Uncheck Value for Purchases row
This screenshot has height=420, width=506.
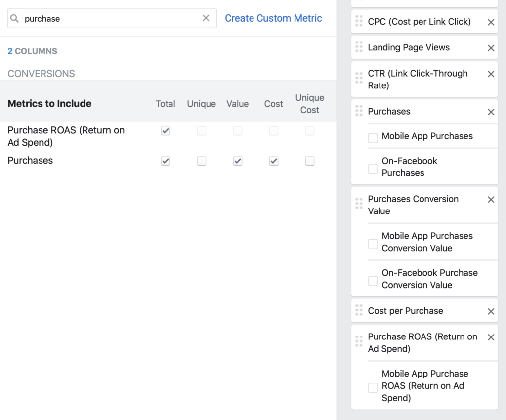(238, 161)
